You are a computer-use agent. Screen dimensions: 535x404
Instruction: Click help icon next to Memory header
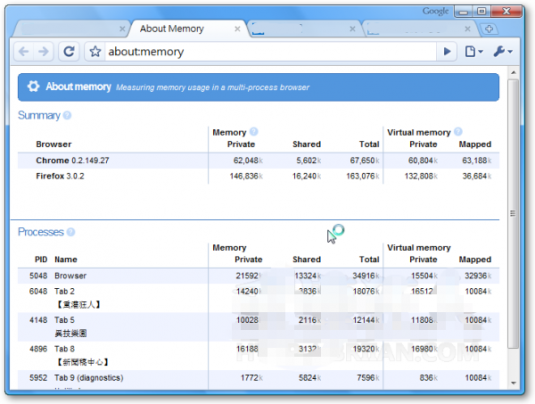[x=254, y=131]
